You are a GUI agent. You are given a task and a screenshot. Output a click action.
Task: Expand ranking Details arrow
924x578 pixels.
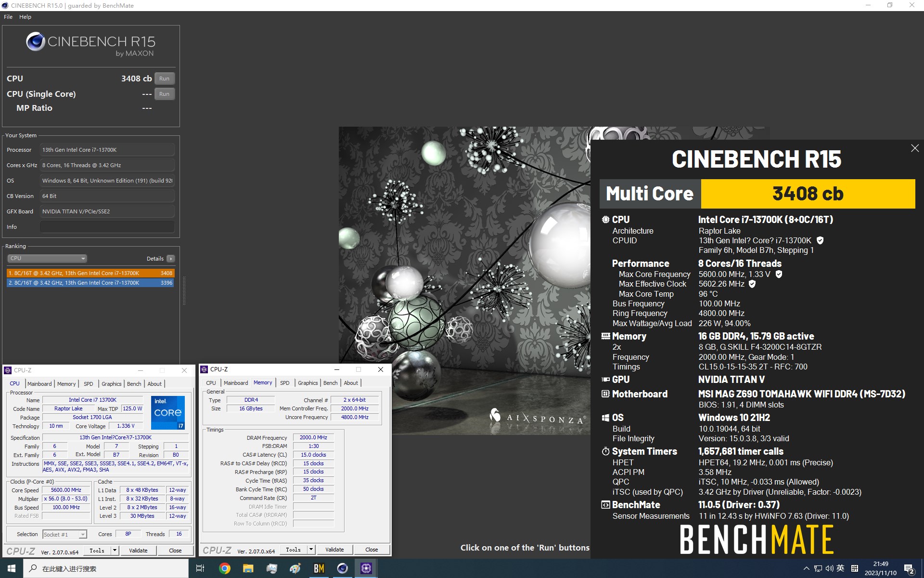[x=171, y=259]
